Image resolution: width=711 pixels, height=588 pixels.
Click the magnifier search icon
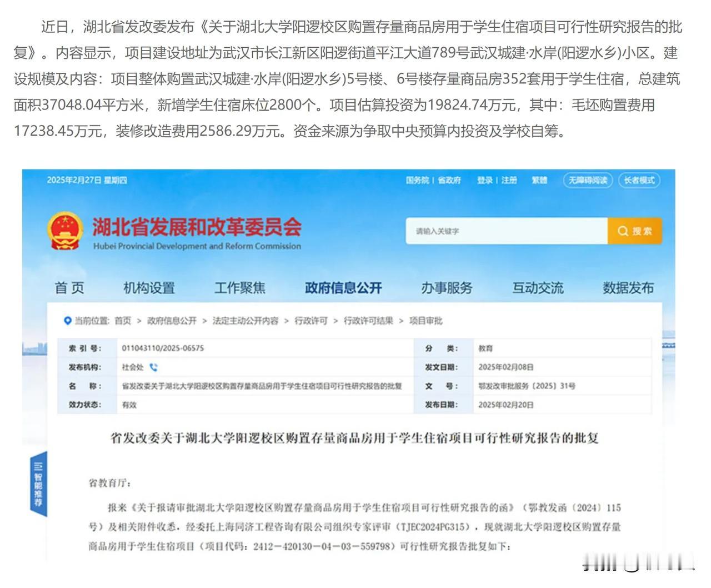(623, 231)
